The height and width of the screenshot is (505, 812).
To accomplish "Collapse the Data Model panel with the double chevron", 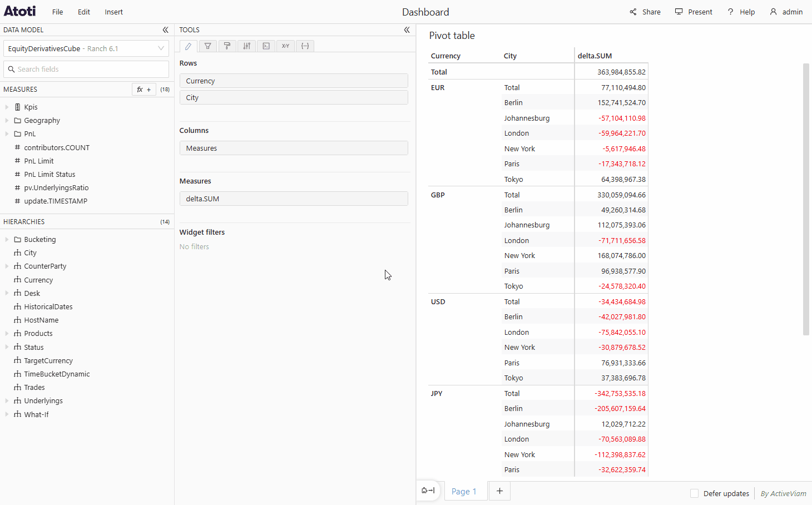I will pyautogui.click(x=165, y=29).
